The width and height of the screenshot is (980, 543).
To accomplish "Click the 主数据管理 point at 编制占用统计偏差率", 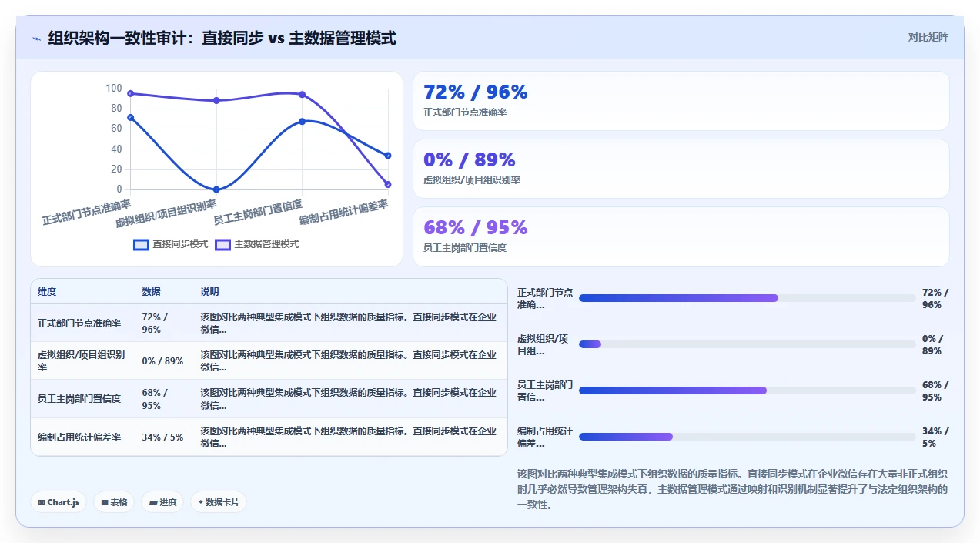I will [388, 184].
